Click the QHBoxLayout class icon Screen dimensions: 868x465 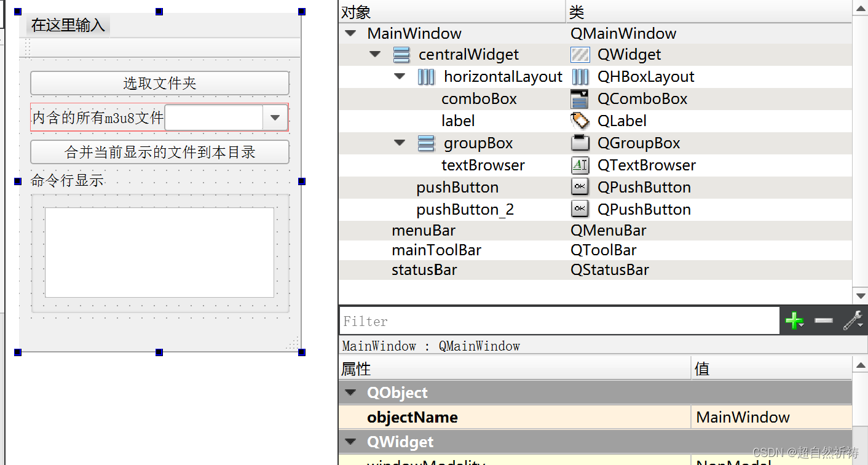coord(580,77)
